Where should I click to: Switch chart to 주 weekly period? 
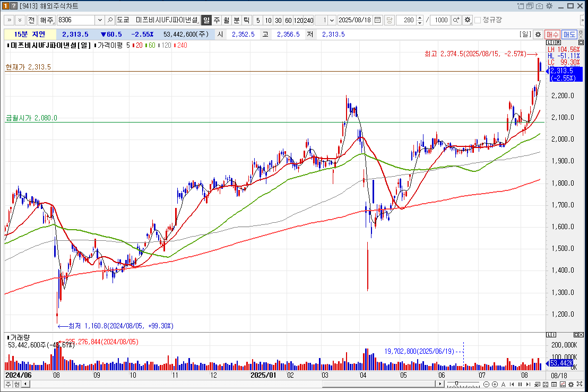click(217, 20)
